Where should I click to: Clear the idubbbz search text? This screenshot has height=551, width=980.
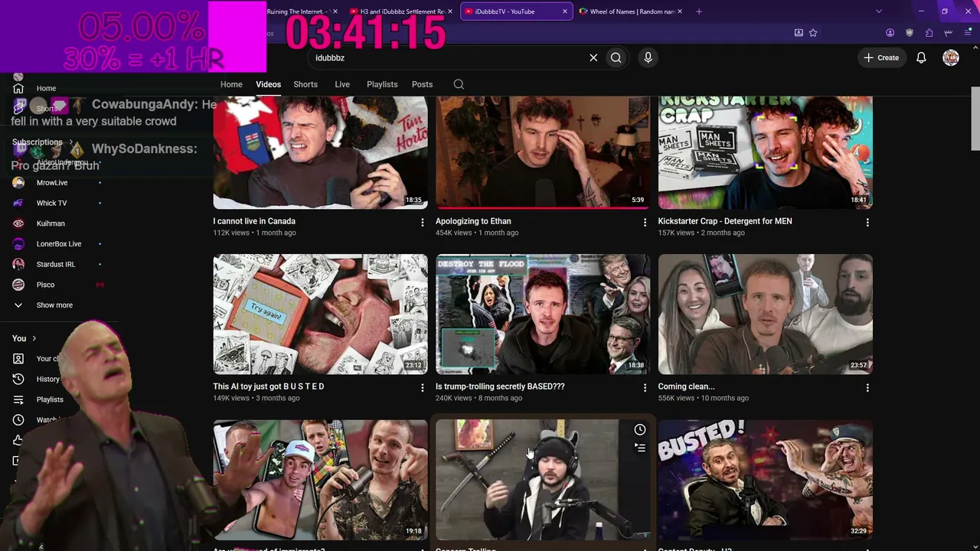[593, 57]
